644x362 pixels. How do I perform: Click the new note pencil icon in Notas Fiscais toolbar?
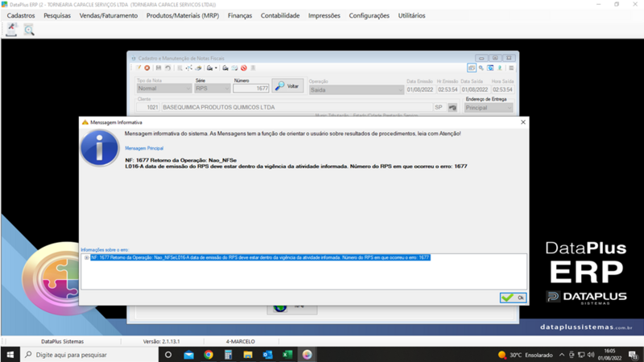tap(138, 68)
